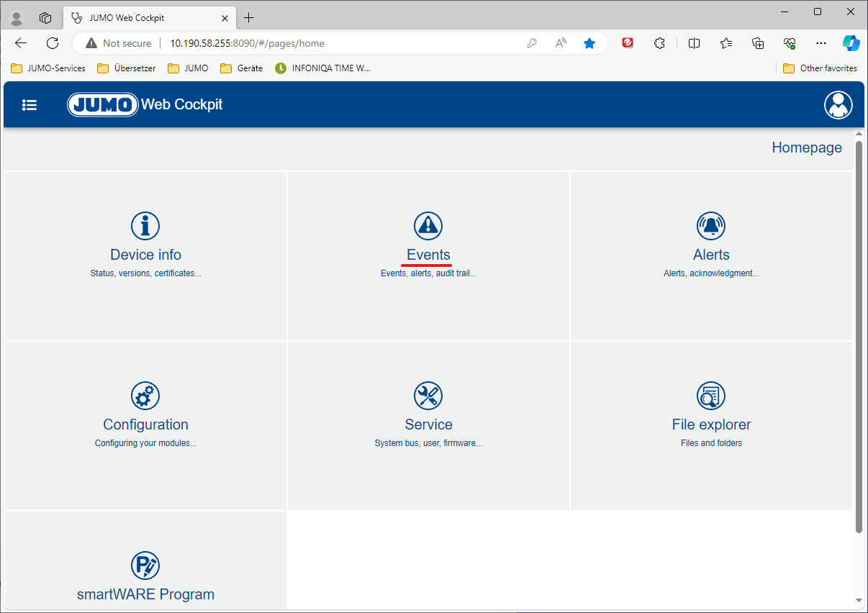Toggle the hamburger navigation menu
This screenshot has width=868, height=613.
(x=30, y=105)
